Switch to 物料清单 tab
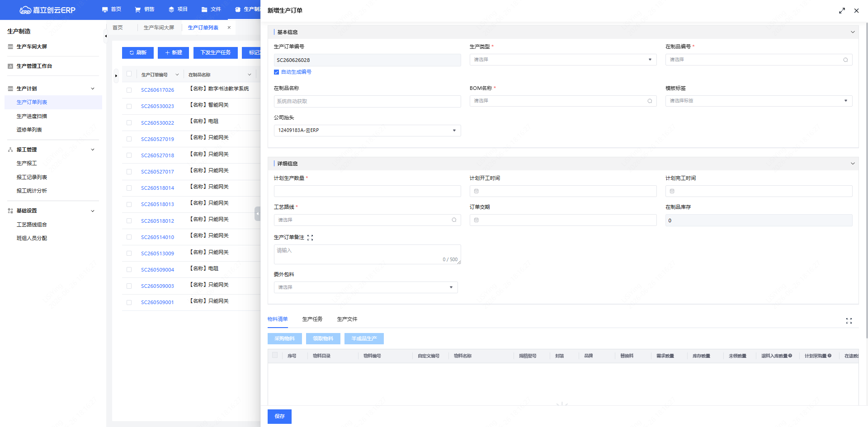Viewport: 868px width, 427px height. (x=278, y=319)
